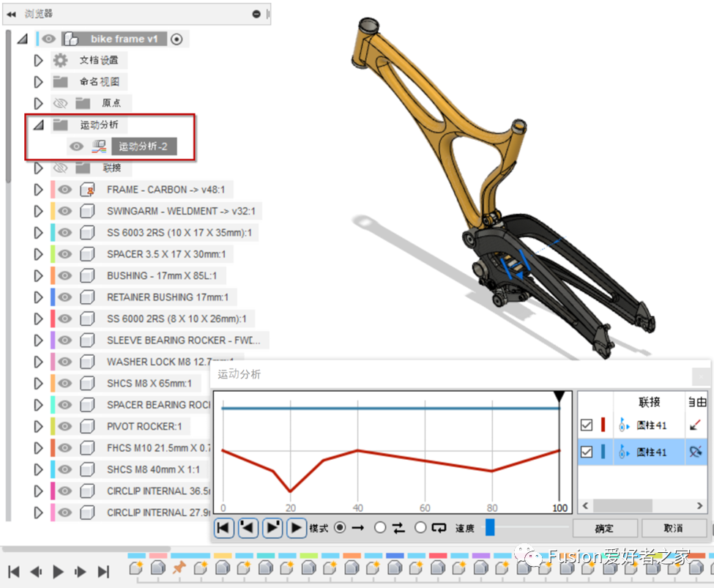Click the pin feature icon in the bottom timeline
The height and width of the screenshot is (588, 714).
point(179,567)
